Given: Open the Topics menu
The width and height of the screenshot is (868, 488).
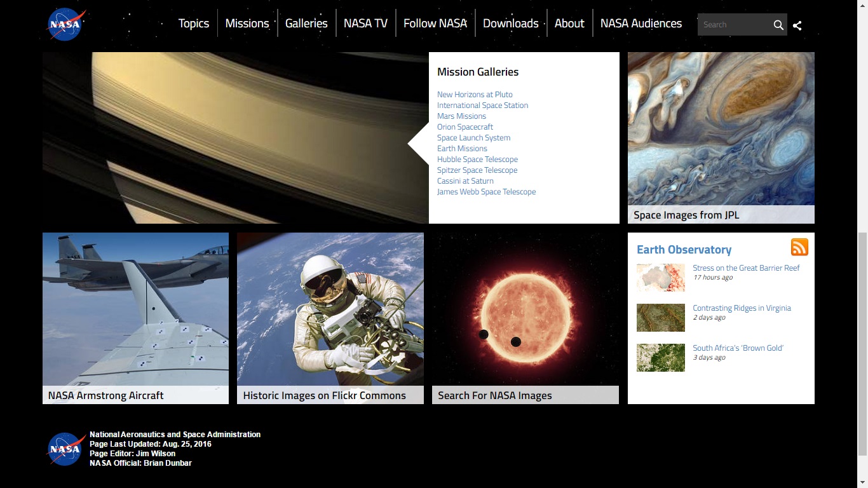Looking at the screenshot, I should coord(194,24).
